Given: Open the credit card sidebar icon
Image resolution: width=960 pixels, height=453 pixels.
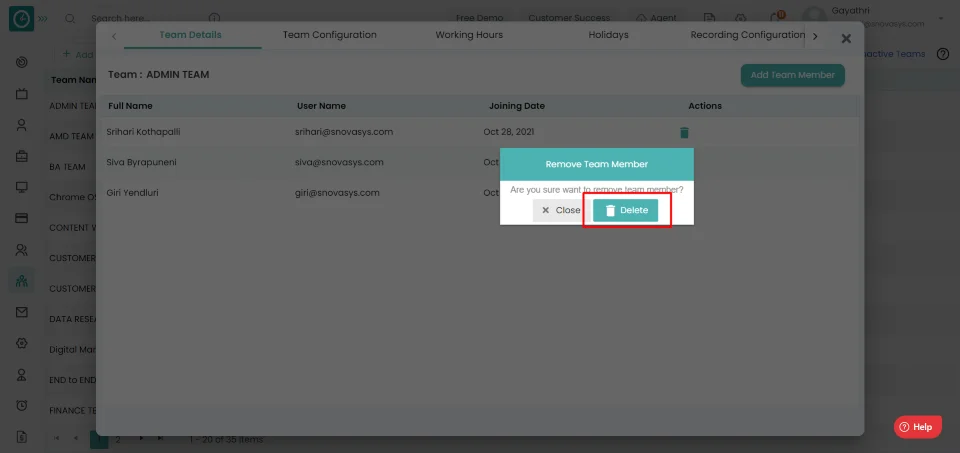Looking at the screenshot, I should pyautogui.click(x=22, y=218).
